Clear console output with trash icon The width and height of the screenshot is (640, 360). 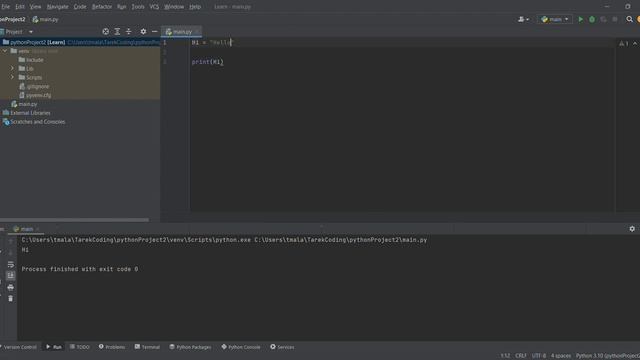coord(11,299)
